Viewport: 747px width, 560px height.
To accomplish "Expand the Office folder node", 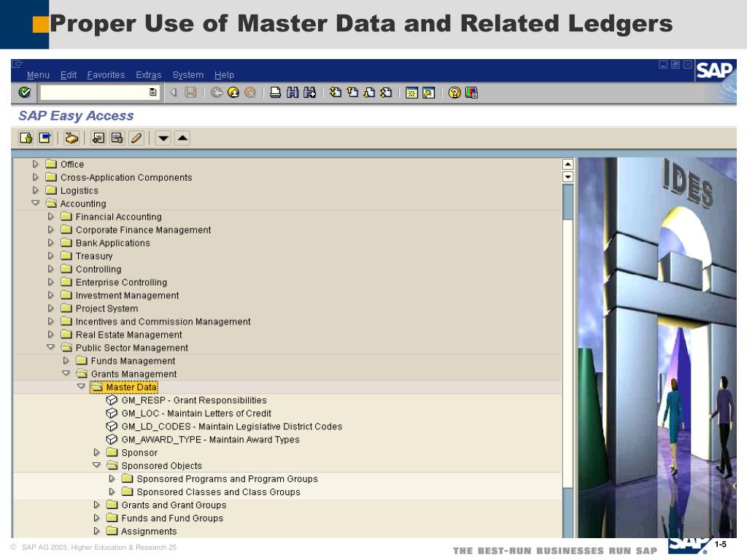I will 35,164.
